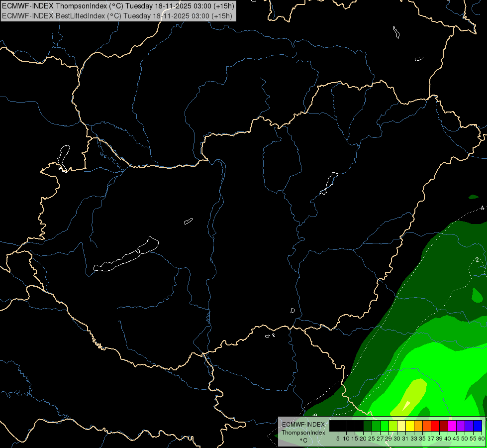
Task: Click the legend label 'ThompsonIndex'
Action: pyautogui.click(x=303, y=433)
